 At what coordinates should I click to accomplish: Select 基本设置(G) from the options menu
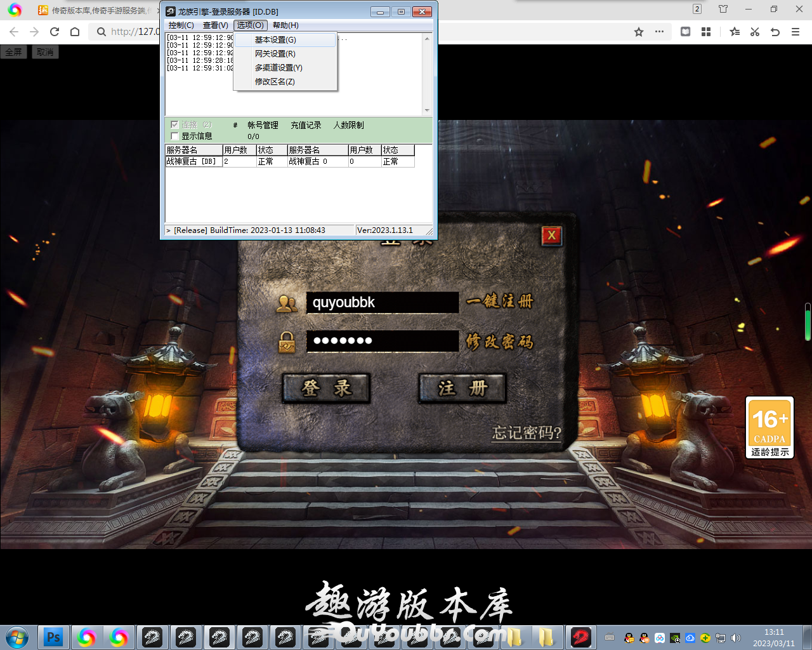pyautogui.click(x=275, y=40)
